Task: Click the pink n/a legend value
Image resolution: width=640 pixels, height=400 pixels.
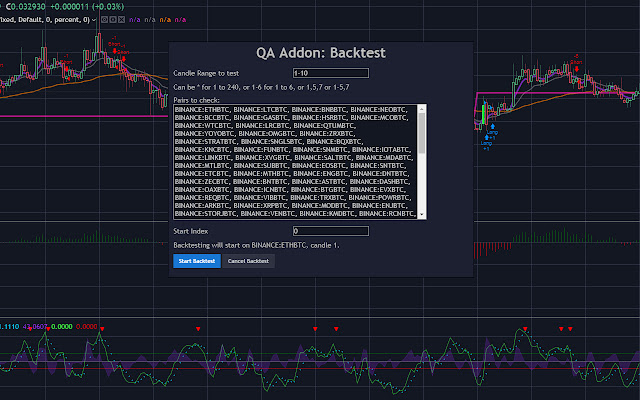Action: pyautogui.click(x=180, y=20)
